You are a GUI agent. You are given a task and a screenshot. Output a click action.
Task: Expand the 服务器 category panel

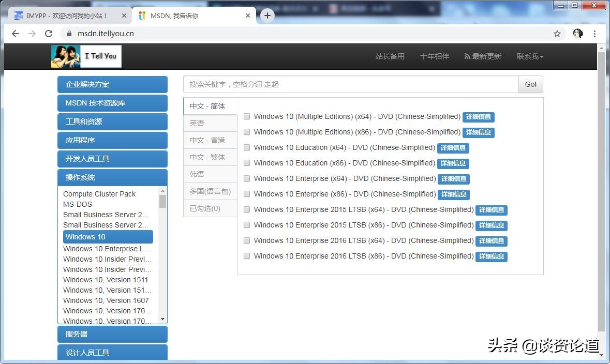tap(112, 334)
